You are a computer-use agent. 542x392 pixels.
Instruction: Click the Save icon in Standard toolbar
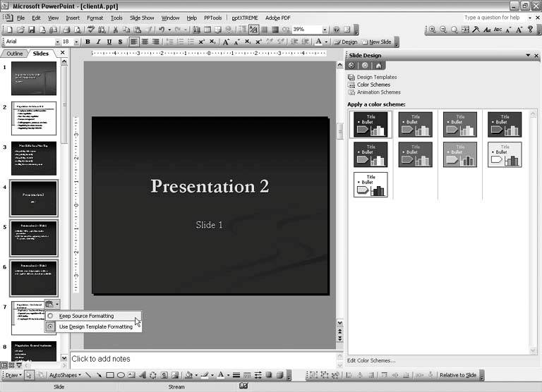point(32,30)
